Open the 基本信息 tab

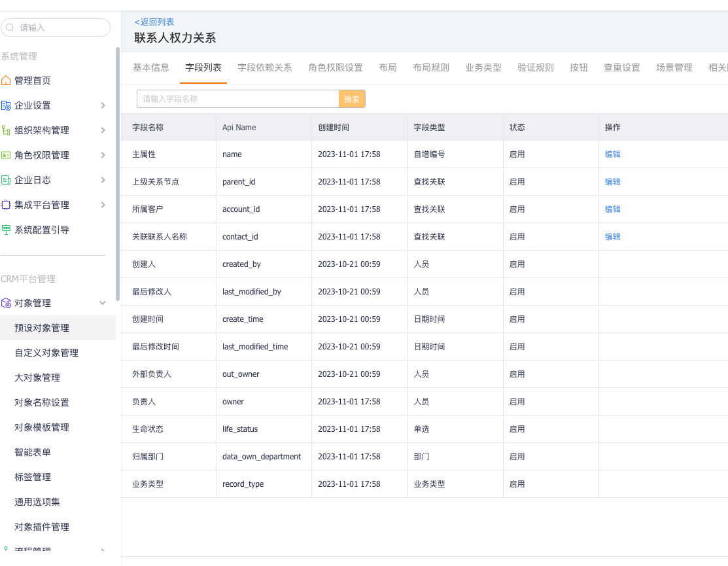coord(151,68)
